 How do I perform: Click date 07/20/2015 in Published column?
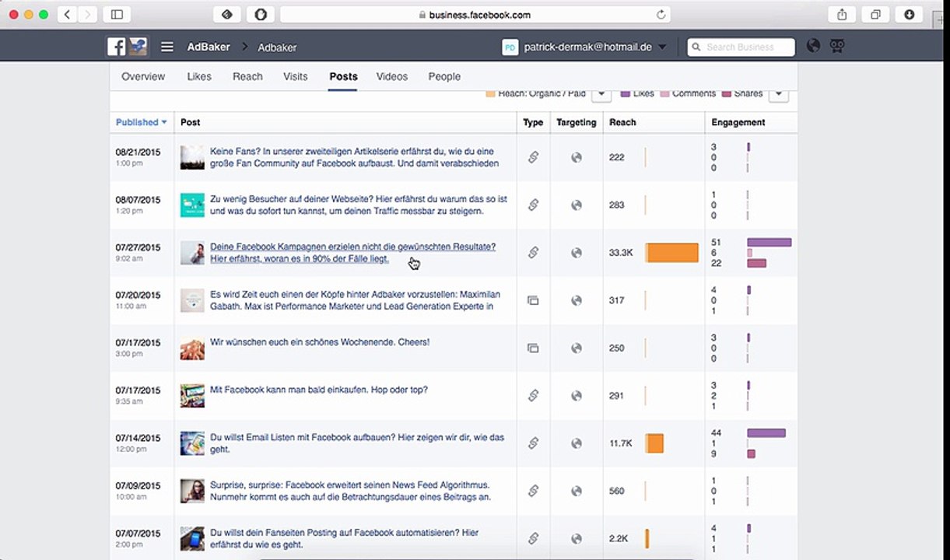[138, 295]
